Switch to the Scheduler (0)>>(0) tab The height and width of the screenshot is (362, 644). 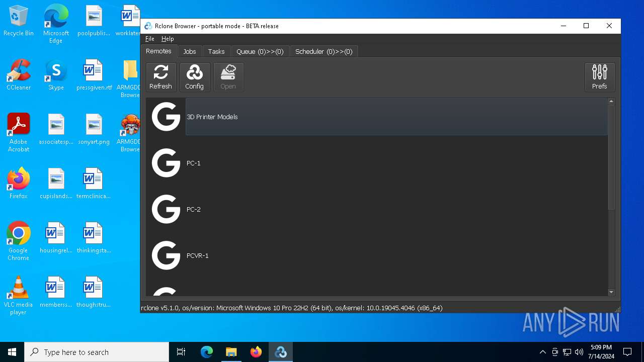tap(324, 51)
